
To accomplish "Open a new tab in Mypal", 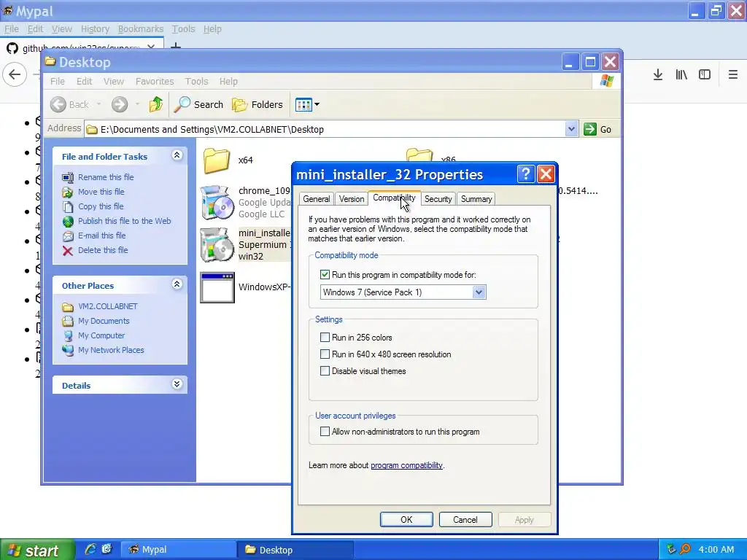I will click(x=176, y=46).
